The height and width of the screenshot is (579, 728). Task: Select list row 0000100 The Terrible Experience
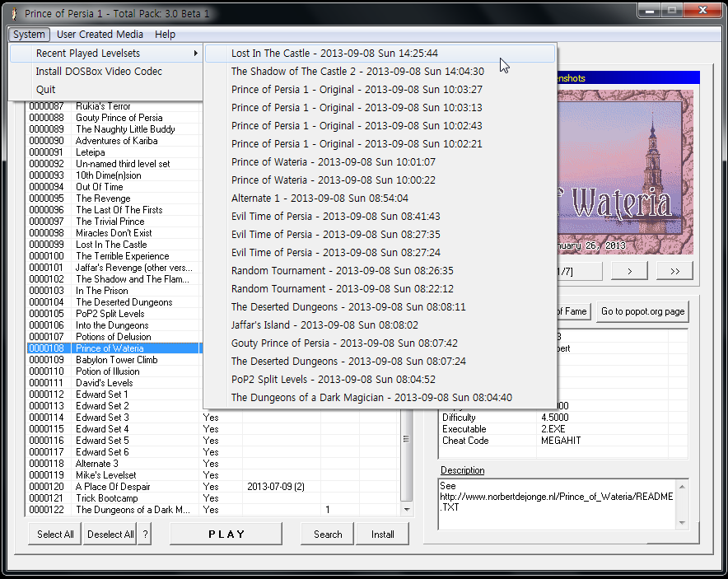point(114,256)
